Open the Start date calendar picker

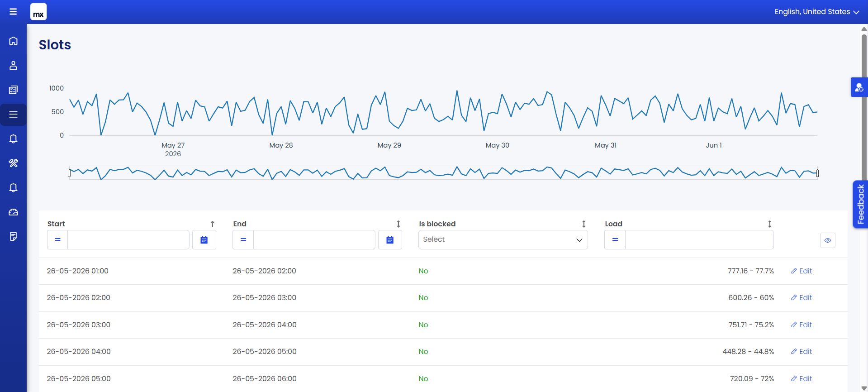pyautogui.click(x=204, y=240)
